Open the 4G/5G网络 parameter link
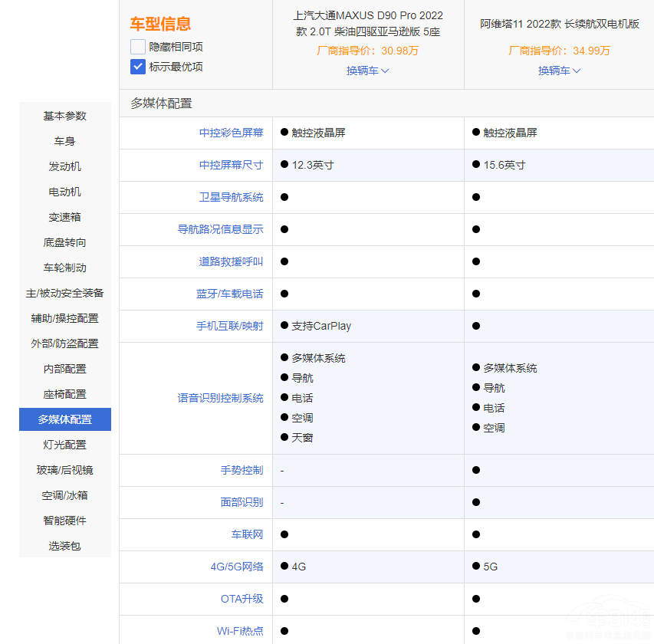This screenshot has width=654, height=644. pos(236,567)
